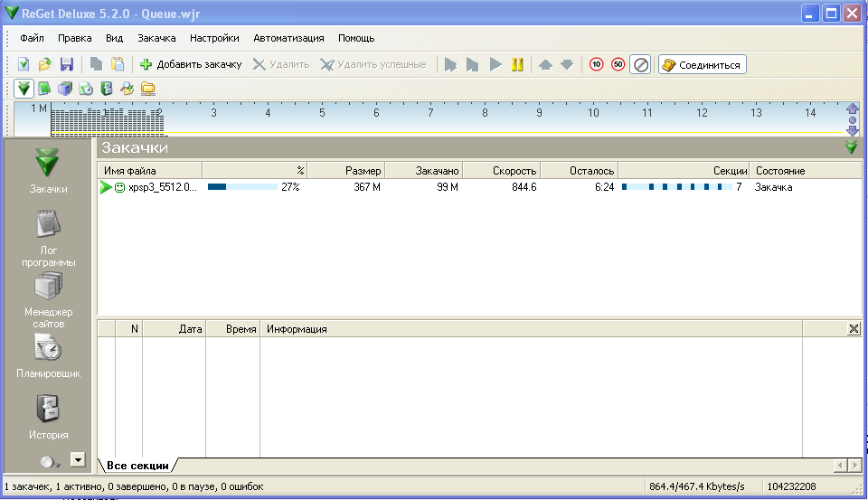The width and height of the screenshot is (868, 500).
Task: Pause downloads with yellow pause icon
Action: (517, 65)
